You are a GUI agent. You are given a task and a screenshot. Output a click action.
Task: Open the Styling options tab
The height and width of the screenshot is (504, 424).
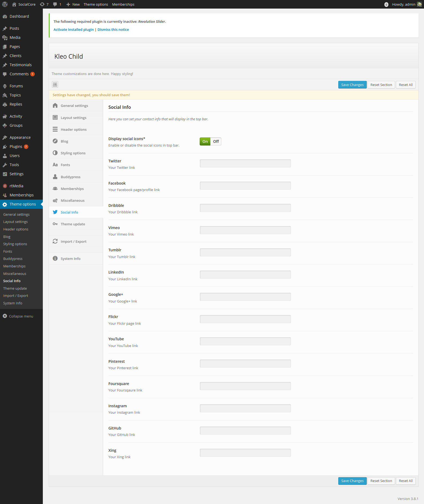[73, 153]
